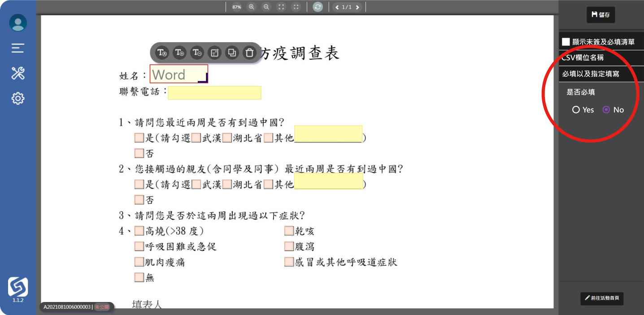Click the zoom in magnifier icon

(252, 7)
